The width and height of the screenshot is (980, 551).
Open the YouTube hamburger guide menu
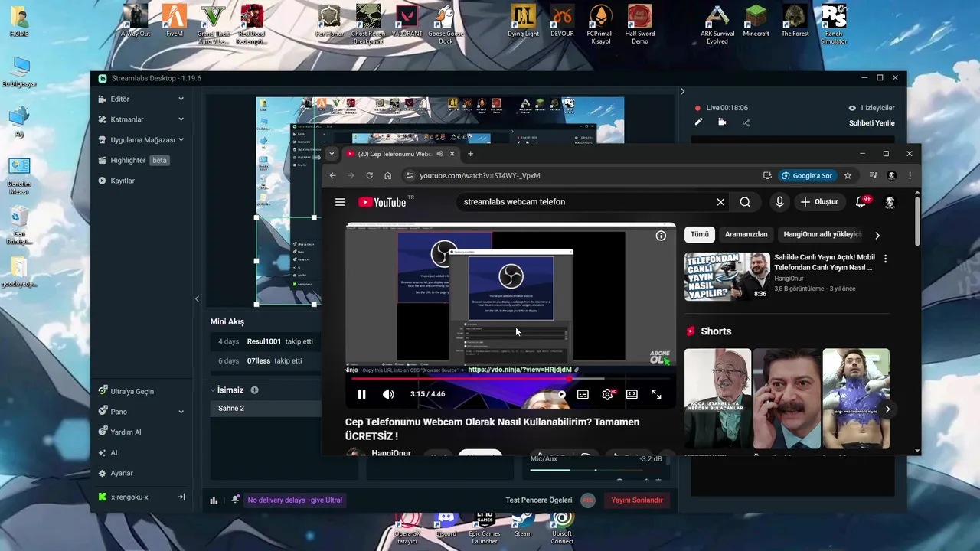[340, 202]
